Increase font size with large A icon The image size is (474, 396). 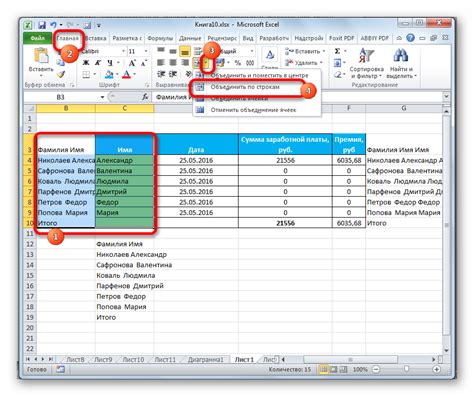[x=132, y=63]
